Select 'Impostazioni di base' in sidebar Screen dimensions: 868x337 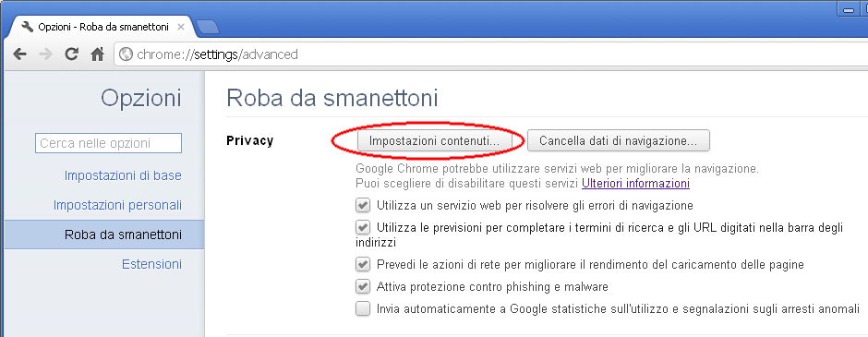coord(123,175)
